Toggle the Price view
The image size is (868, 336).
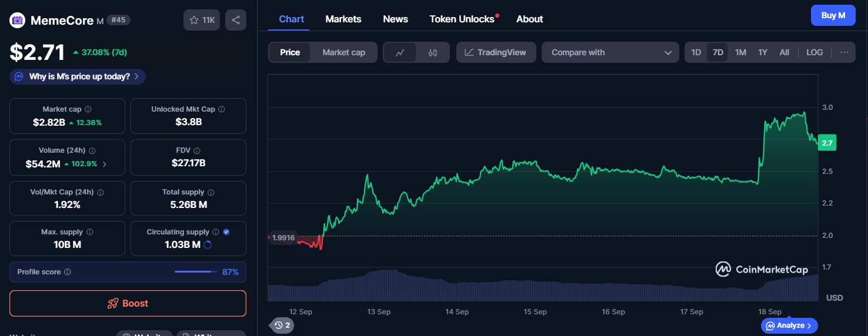(x=290, y=52)
